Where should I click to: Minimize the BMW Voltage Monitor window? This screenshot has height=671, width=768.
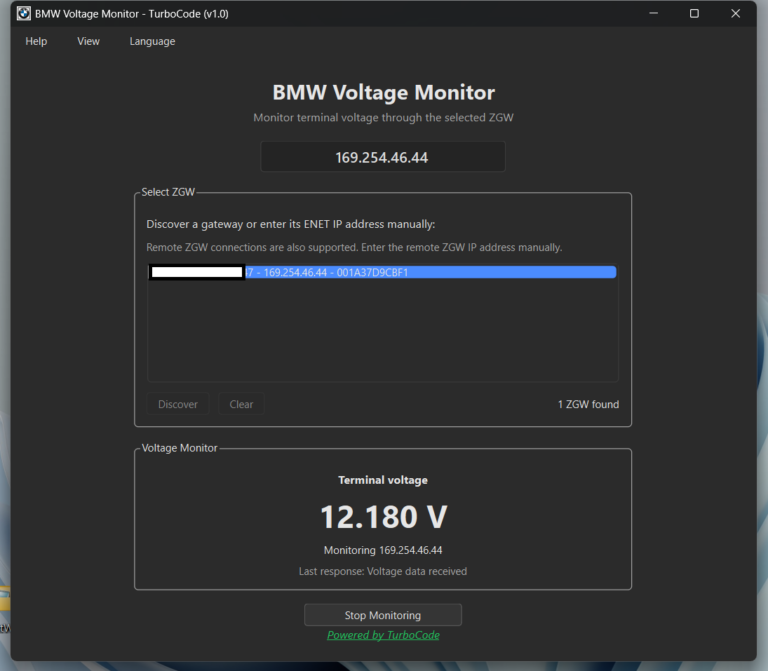pos(653,14)
